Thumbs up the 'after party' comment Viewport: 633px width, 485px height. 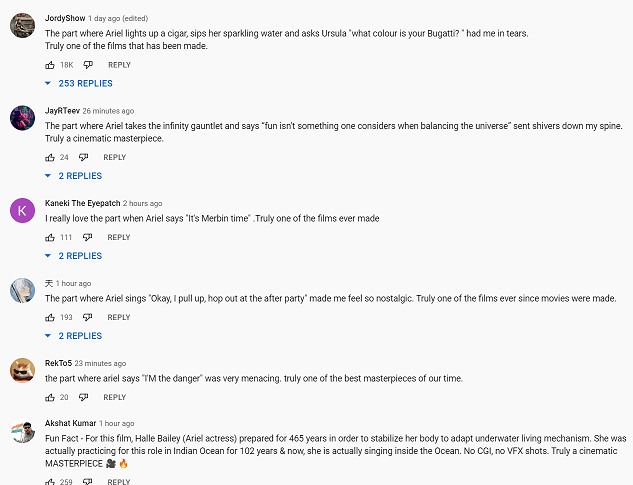(x=50, y=317)
